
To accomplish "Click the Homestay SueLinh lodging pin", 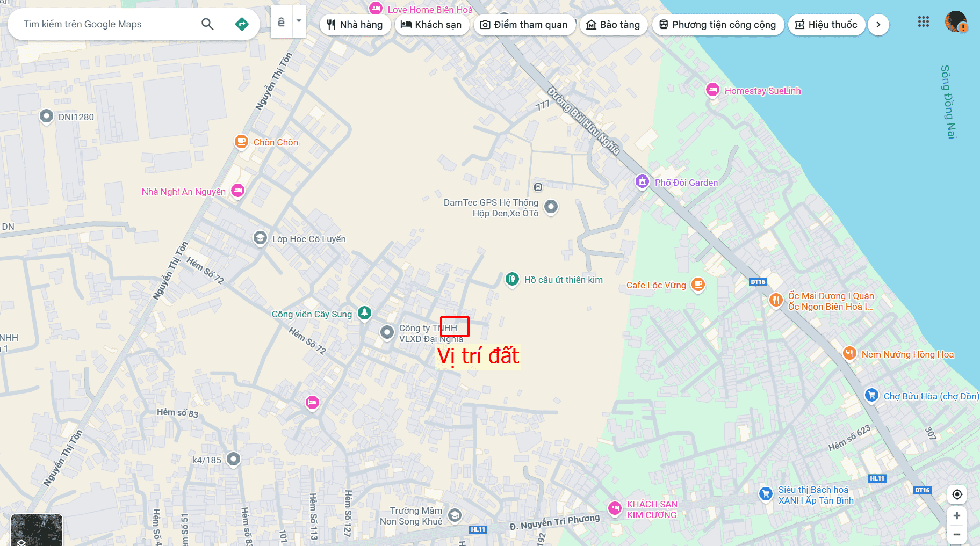I will [712, 90].
